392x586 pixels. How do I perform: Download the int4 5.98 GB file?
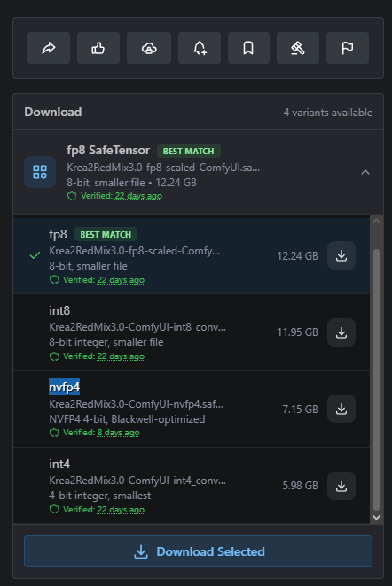click(341, 486)
